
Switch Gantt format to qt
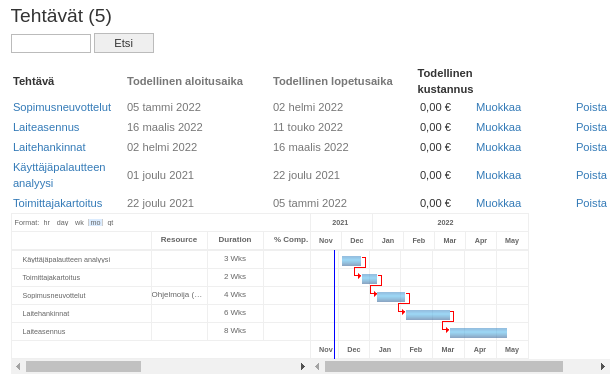click(110, 222)
